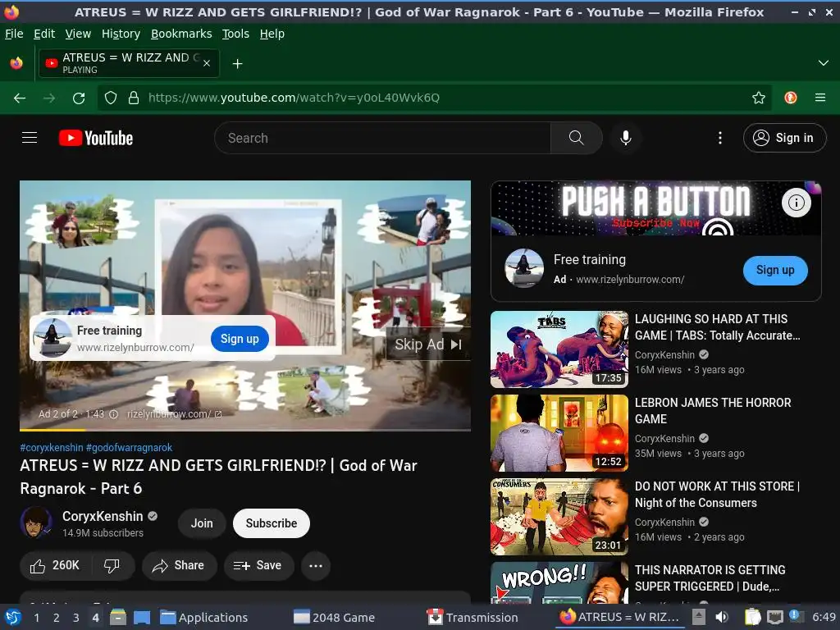Click Skip Ad in video player
The width and height of the screenshot is (840, 630).
tap(427, 344)
